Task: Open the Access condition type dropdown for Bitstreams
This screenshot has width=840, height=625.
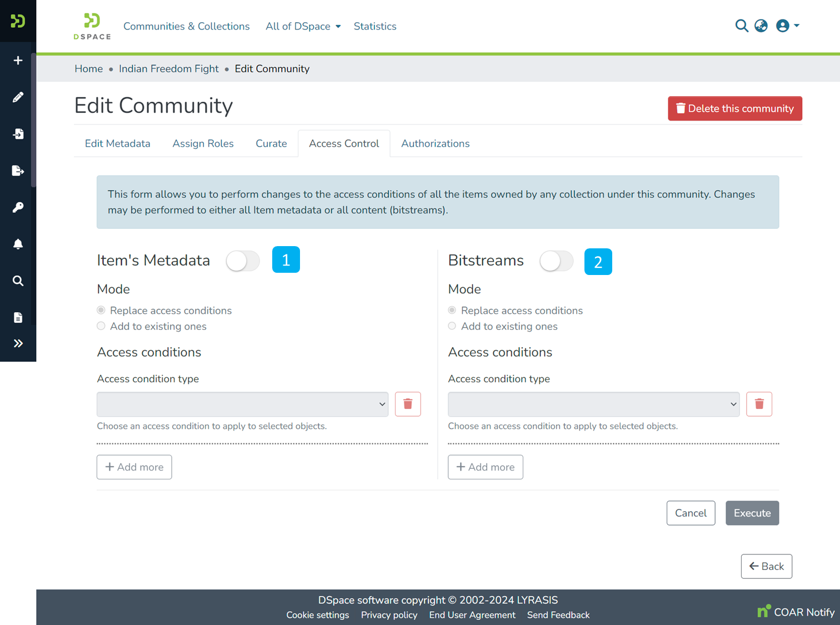Action: [593, 404]
